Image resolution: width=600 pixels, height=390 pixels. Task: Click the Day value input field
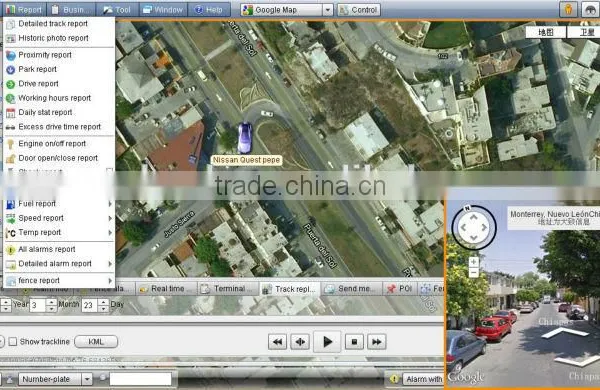pos(89,305)
